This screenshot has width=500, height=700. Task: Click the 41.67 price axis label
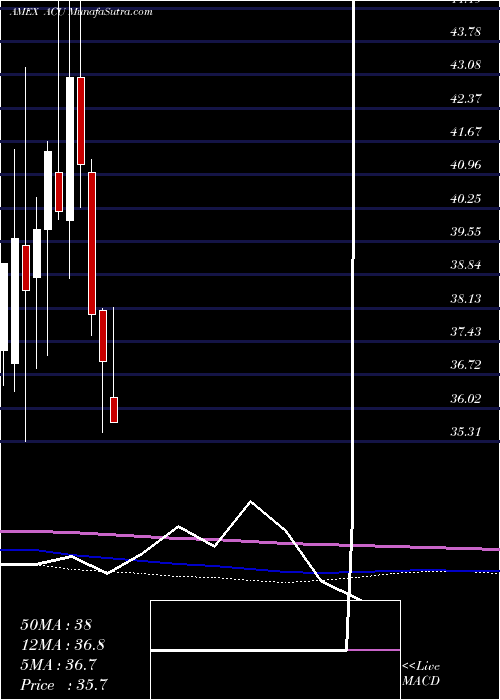click(x=466, y=132)
